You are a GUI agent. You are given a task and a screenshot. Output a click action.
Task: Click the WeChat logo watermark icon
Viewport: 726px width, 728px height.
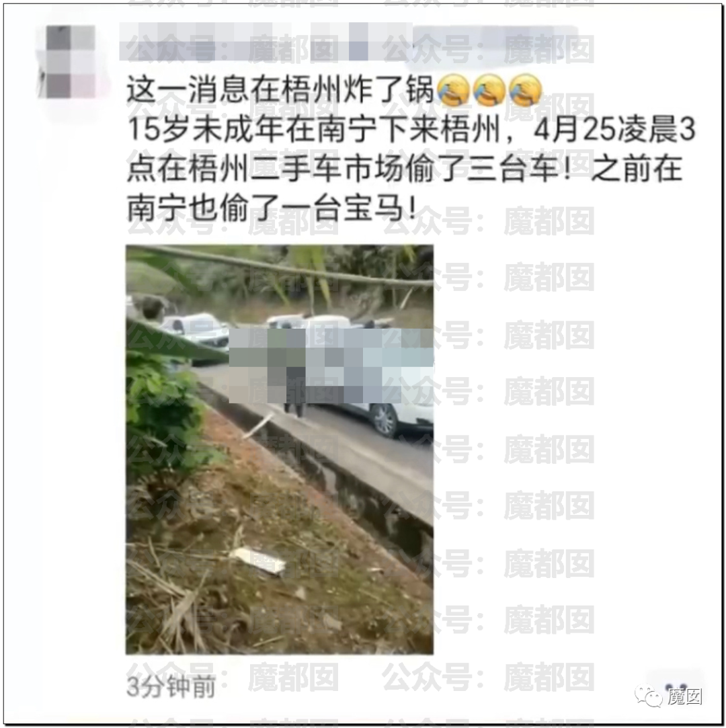[x=649, y=697]
